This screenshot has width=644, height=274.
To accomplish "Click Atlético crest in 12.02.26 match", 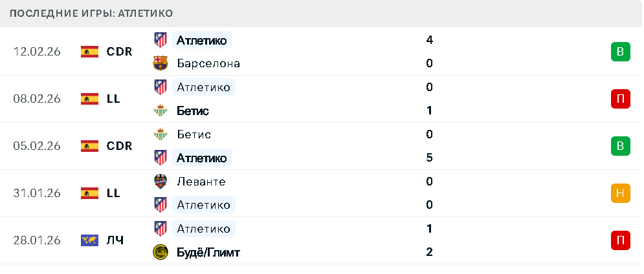I will click(x=160, y=40).
